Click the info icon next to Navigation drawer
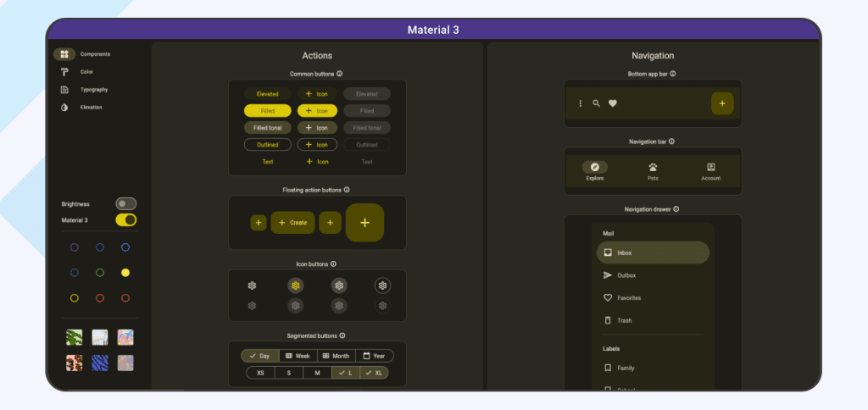 (676, 209)
